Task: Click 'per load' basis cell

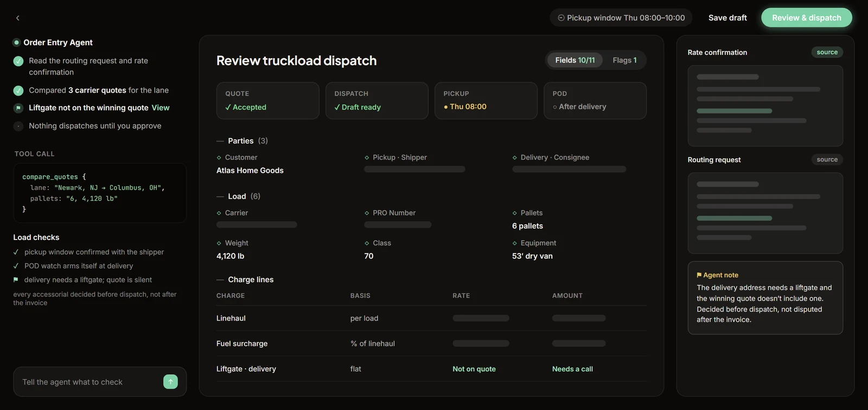Action: pos(365,318)
